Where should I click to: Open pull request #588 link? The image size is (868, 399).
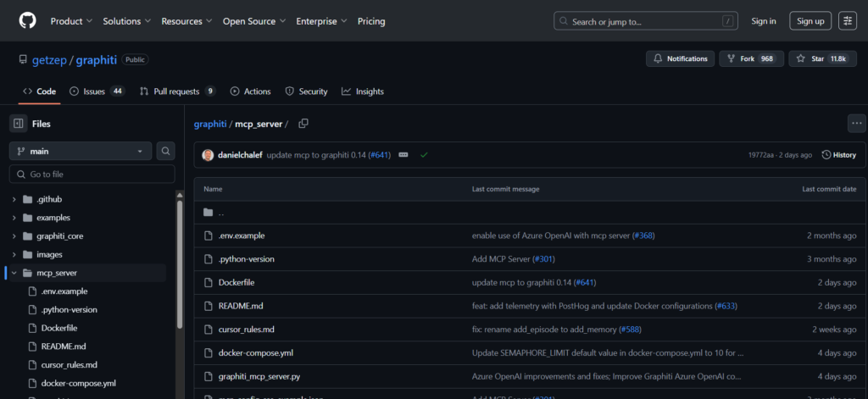tap(630, 330)
